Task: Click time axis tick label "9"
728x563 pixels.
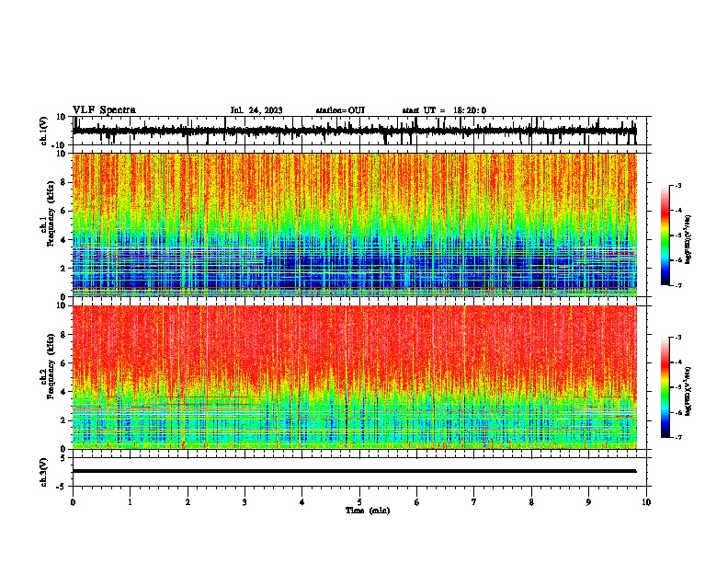Action: click(588, 502)
